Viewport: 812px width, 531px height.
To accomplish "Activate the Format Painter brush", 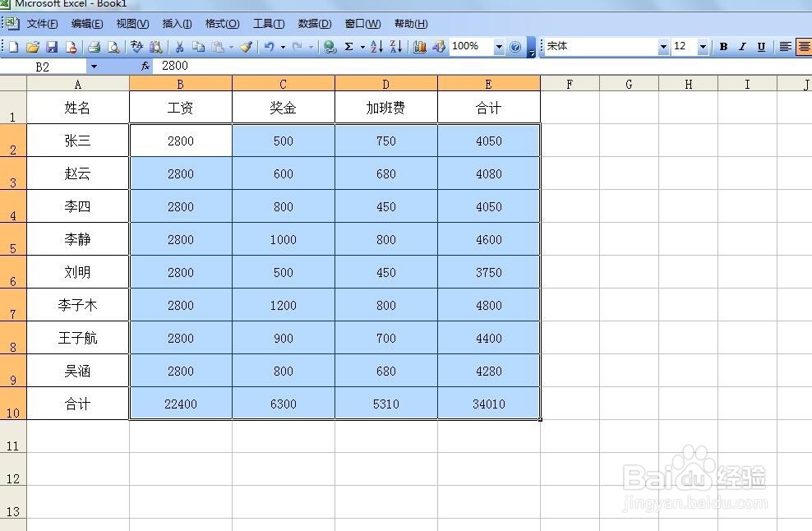I will (x=246, y=47).
